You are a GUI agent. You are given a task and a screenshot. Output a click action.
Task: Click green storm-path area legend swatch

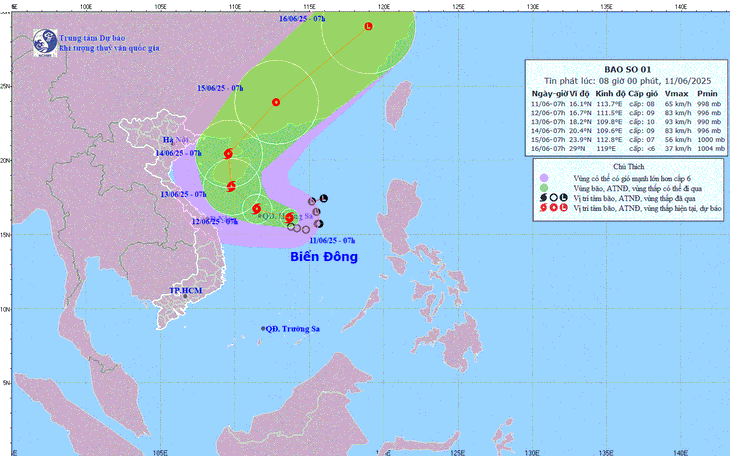click(x=544, y=188)
